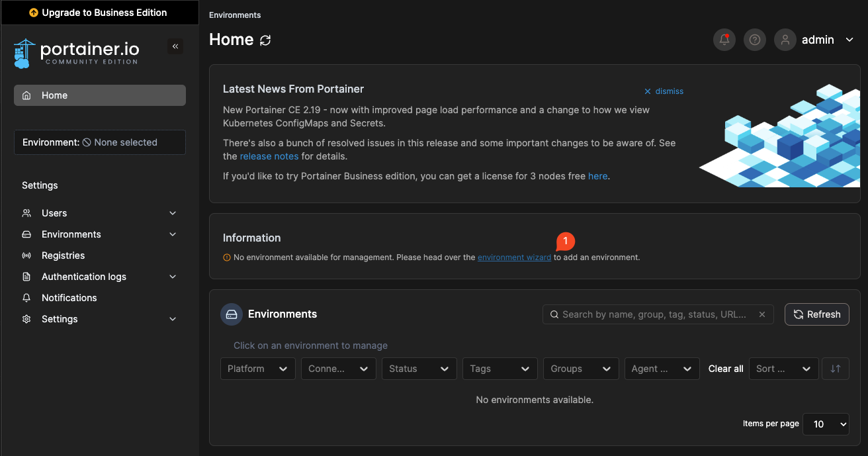Viewport: 868px width, 456px height.
Task: Click the upgrade arrow icon in banner
Action: pyautogui.click(x=34, y=13)
